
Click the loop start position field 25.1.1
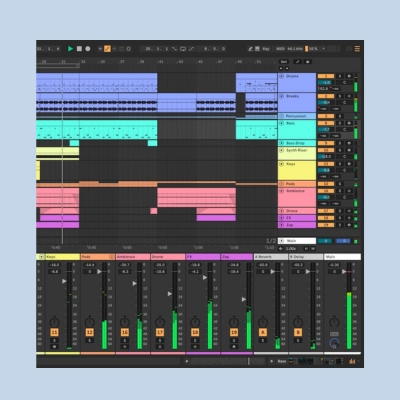157,49
